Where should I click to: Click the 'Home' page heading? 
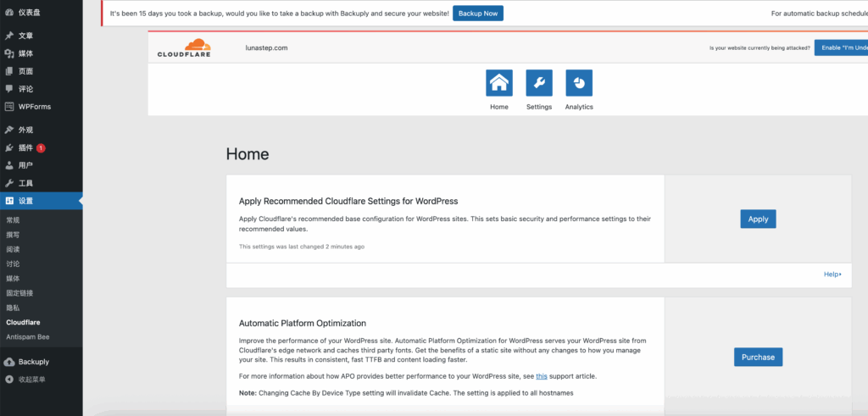point(248,154)
